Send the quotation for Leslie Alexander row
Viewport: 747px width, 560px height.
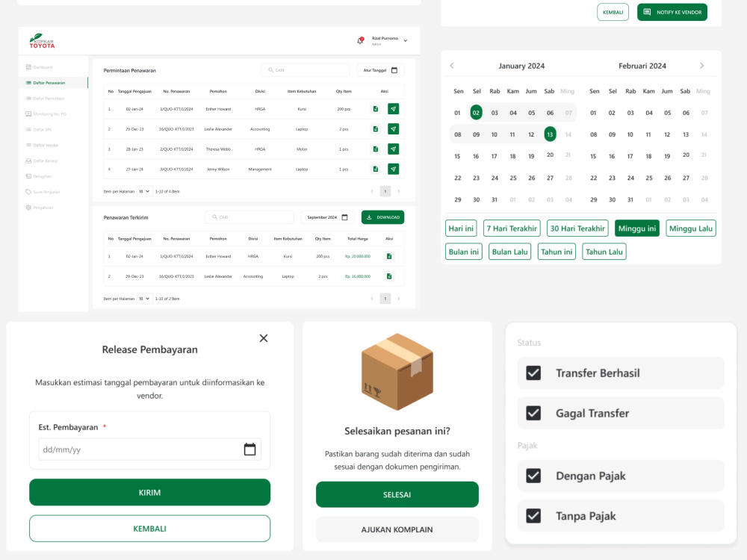(393, 129)
